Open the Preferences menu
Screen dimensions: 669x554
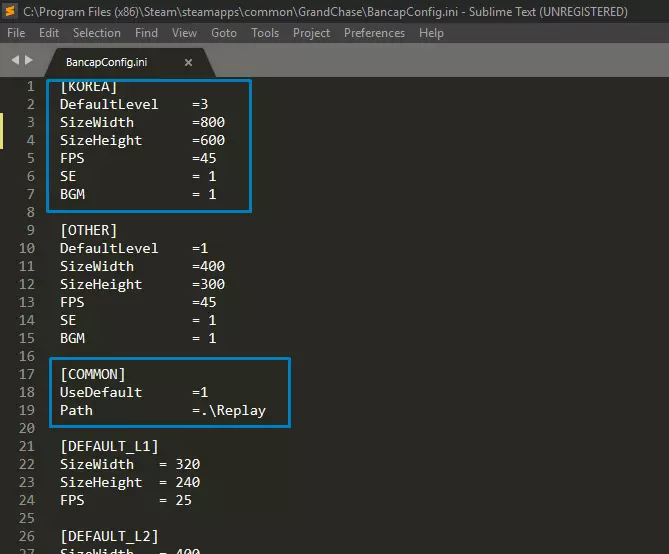pos(374,33)
